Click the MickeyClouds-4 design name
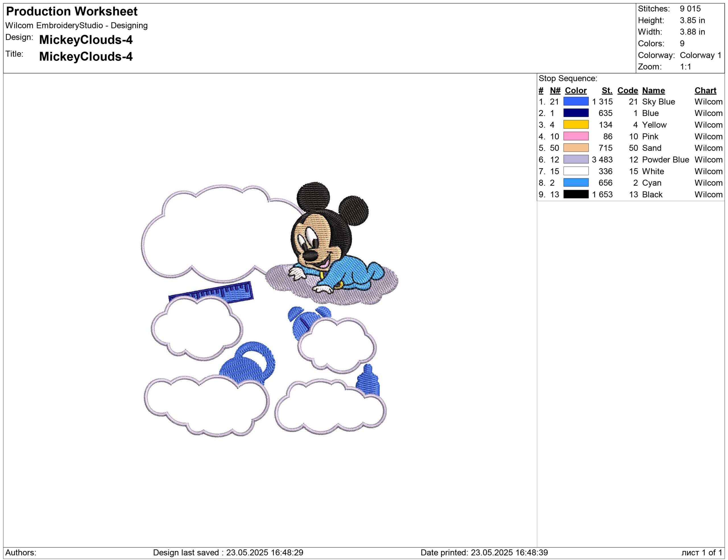Viewport: 728px width, 560px height. [x=86, y=40]
